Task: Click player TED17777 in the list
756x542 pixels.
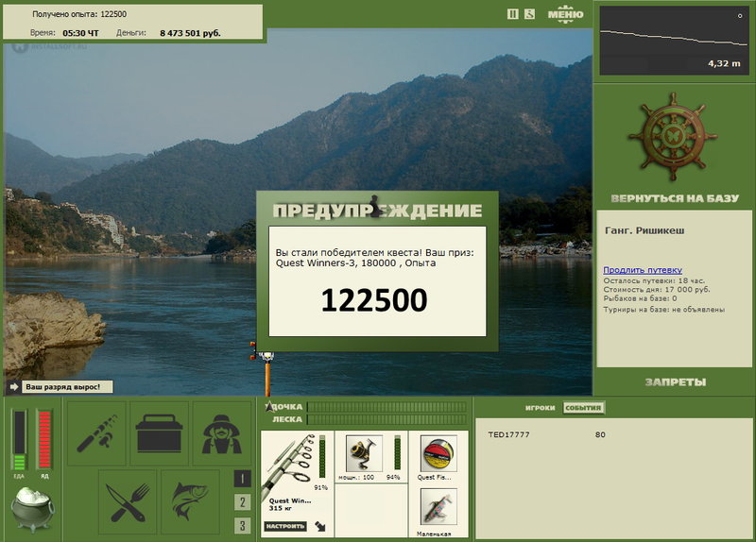Action: [508, 434]
